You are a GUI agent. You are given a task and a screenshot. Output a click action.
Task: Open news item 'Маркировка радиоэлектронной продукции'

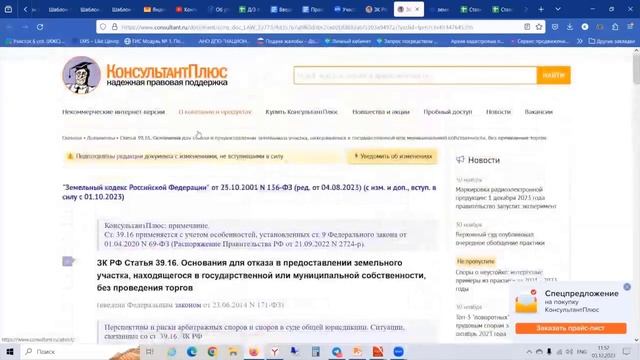[x=506, y=198]
